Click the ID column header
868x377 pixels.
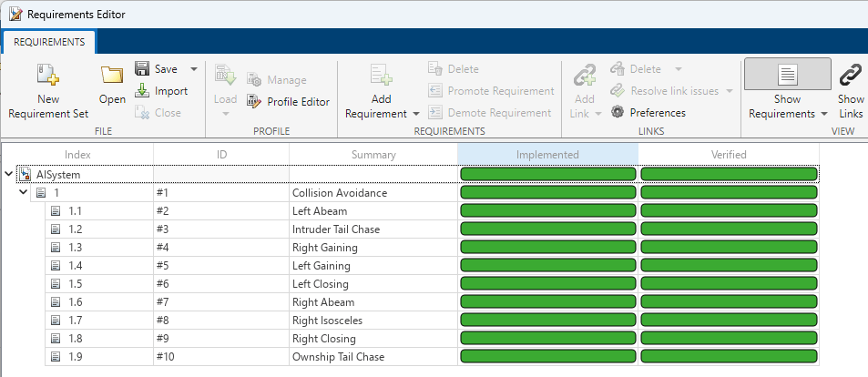[221, 155]
